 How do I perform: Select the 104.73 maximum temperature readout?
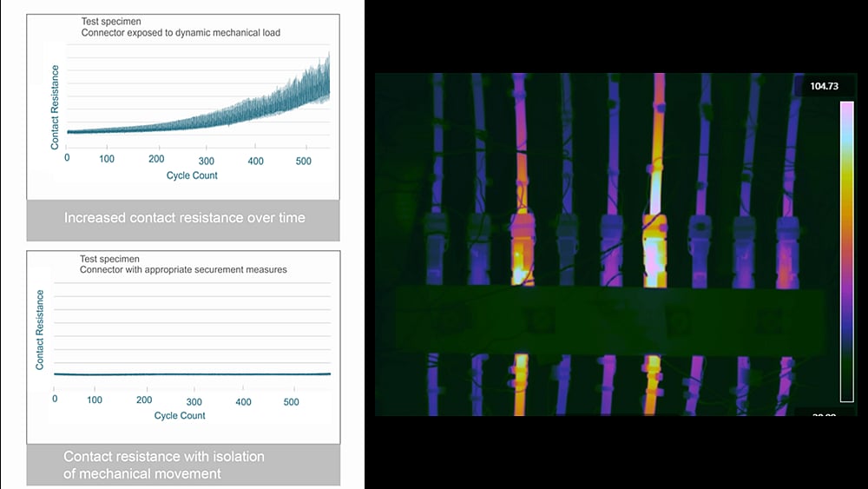pyautogui.click(x=821, y=86)
